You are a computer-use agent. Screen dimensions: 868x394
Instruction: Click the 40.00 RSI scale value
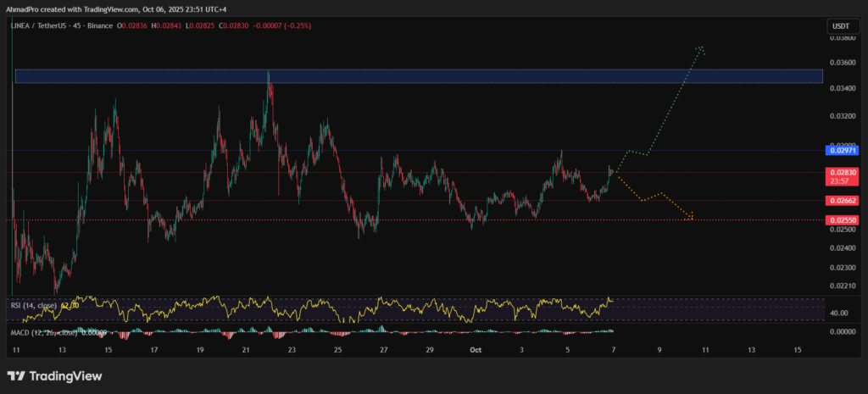coord(837,314)
